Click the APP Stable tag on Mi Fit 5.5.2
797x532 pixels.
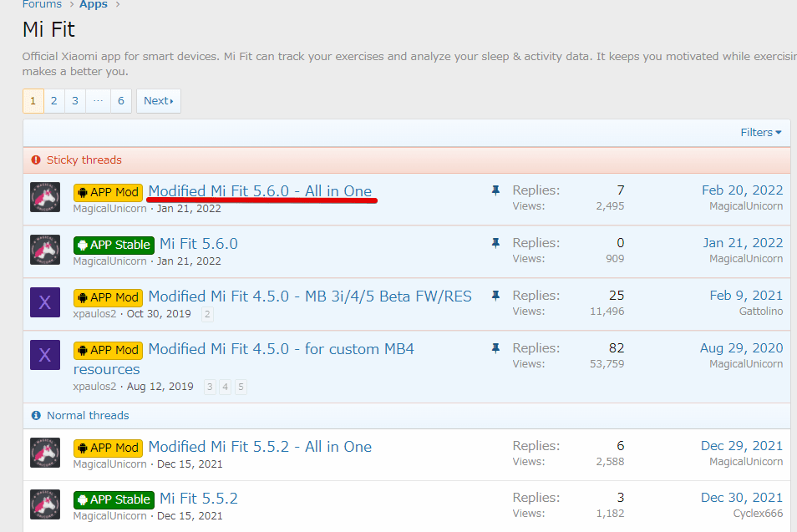[114, 499]
